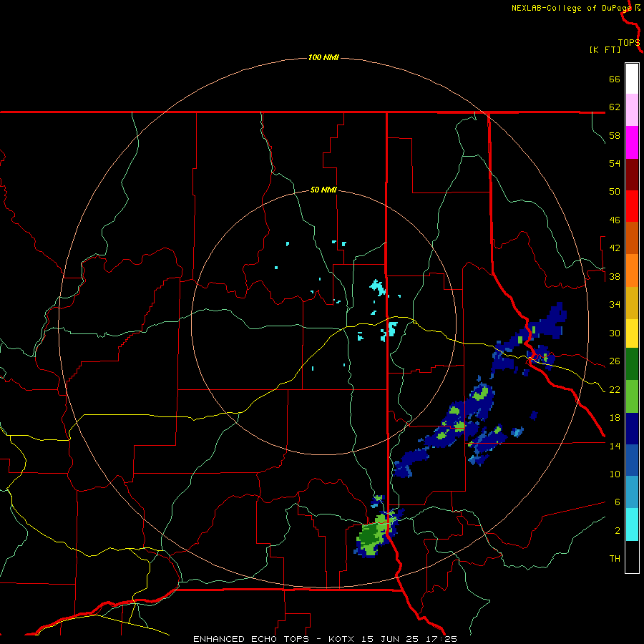This screenshot has width=644, height=644.
Task: Click the '54' legend value
Action: pos(615,163)
